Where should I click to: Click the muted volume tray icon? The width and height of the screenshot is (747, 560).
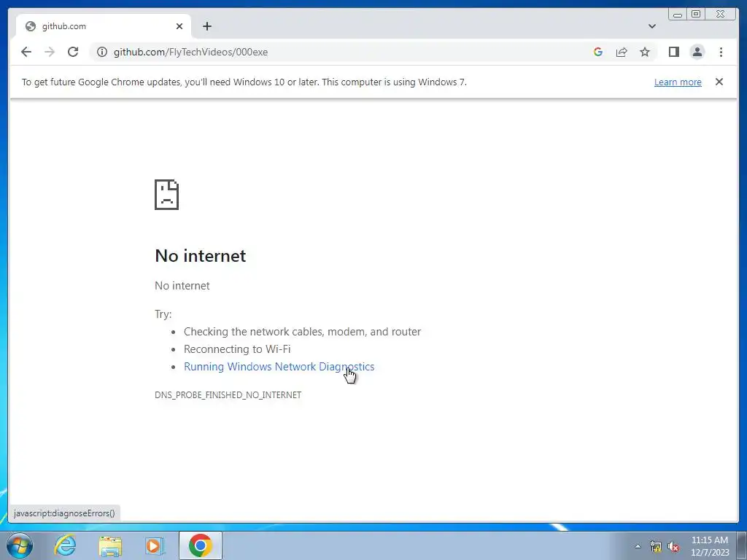673,546
